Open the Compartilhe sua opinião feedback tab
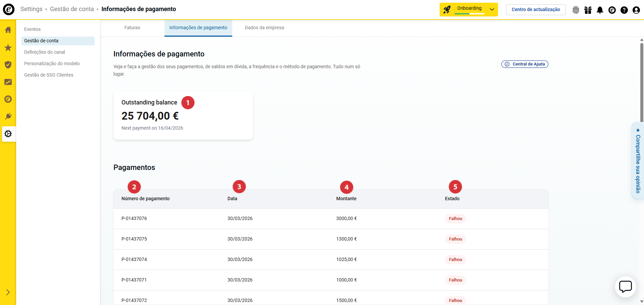This screenshot has height=305, width=644. (638, 161)
